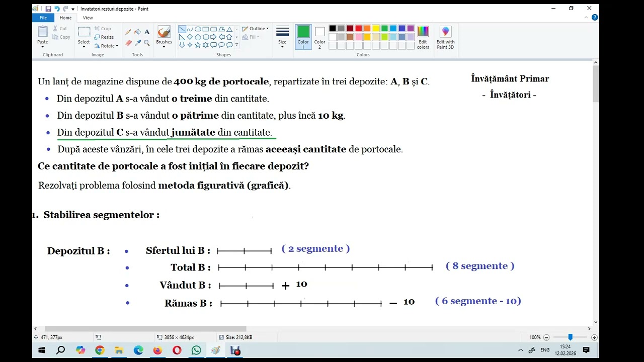Click the zoom out minus button
Screen dimensions: 644x362
pos(546,337)
